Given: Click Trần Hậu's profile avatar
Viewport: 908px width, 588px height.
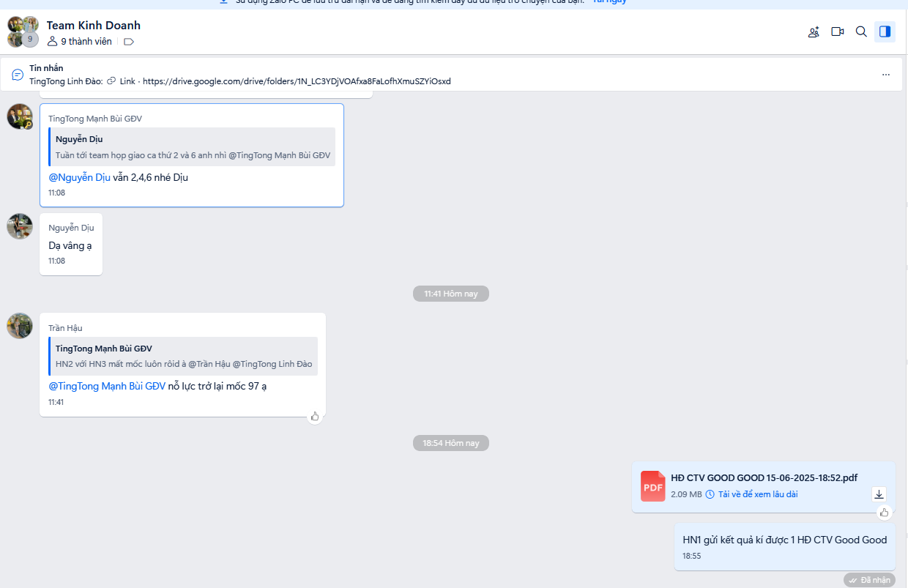Looking at the screenshot, I should (x=20, y=326).
